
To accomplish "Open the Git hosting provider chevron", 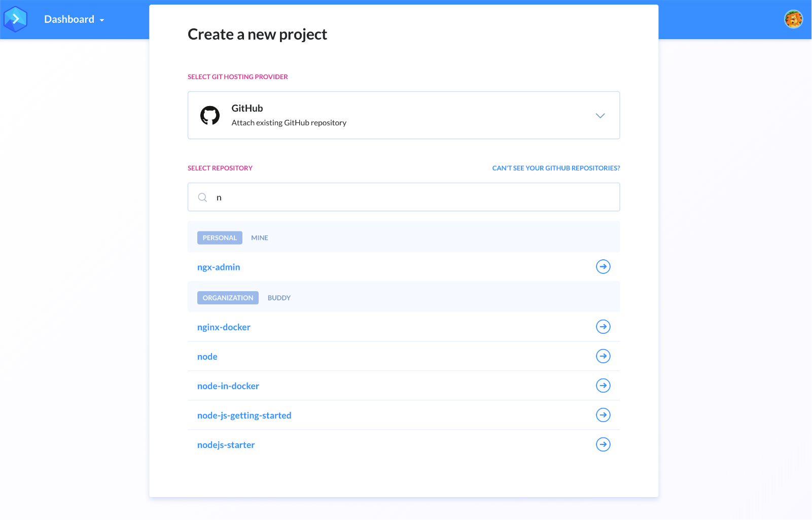I will point(600,116).
